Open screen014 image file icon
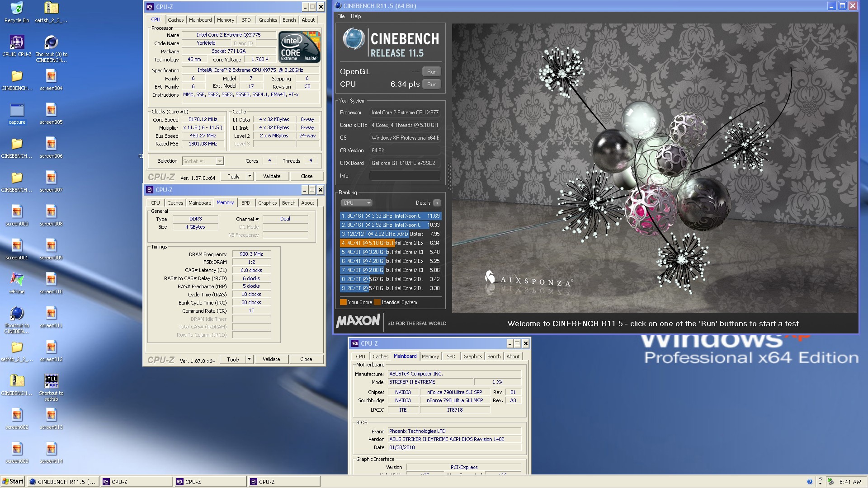Image resolution: width=868 pixels, height=488 pixels. (x=51, y=453)
